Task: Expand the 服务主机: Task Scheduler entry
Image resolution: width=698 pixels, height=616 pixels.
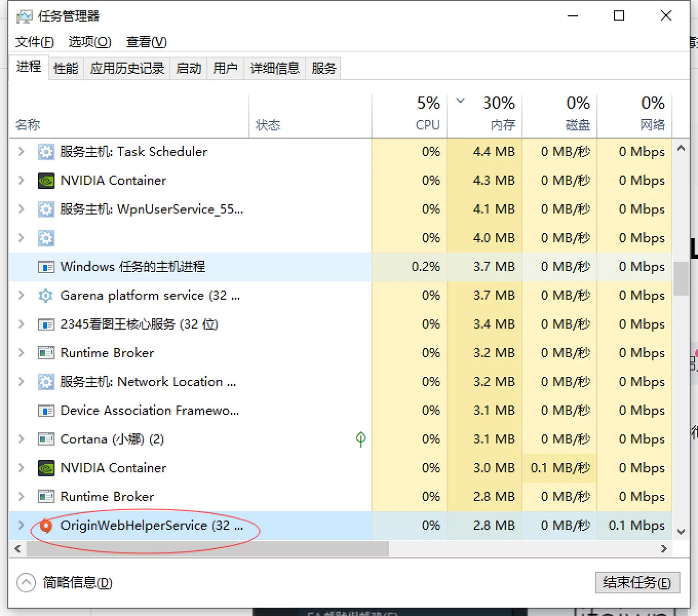Action: click(x=21, y=152)
